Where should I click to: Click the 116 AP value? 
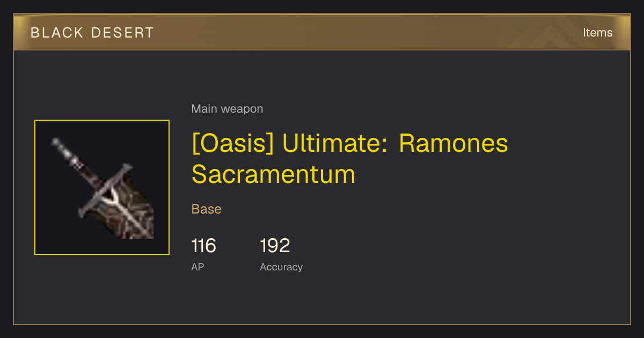click(x=204, y=246)
